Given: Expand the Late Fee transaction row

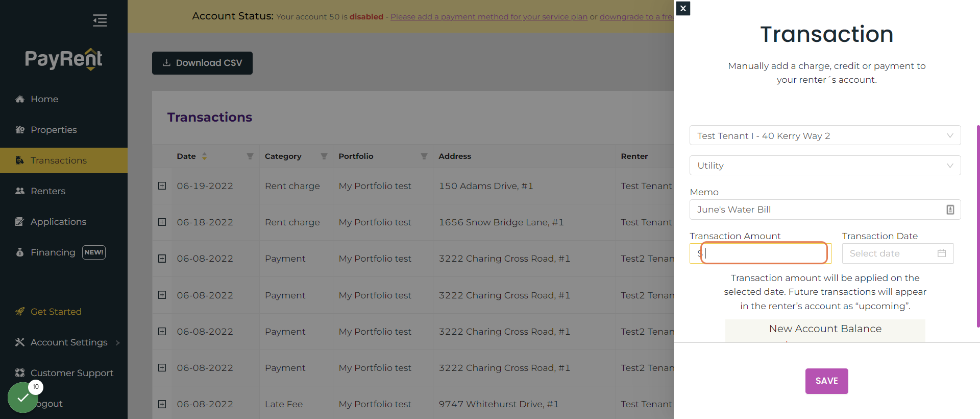Looking at the screenshot, I should 162,404.
